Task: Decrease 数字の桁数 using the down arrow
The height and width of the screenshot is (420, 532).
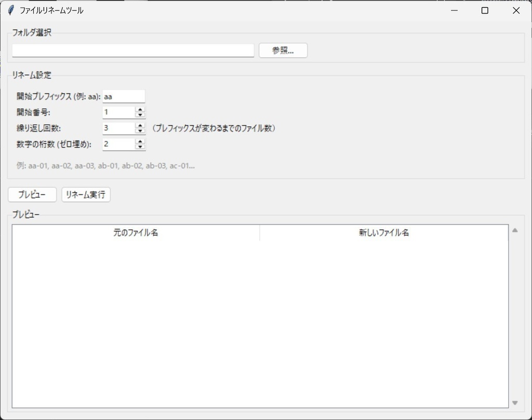Action: tap(139, 147)
